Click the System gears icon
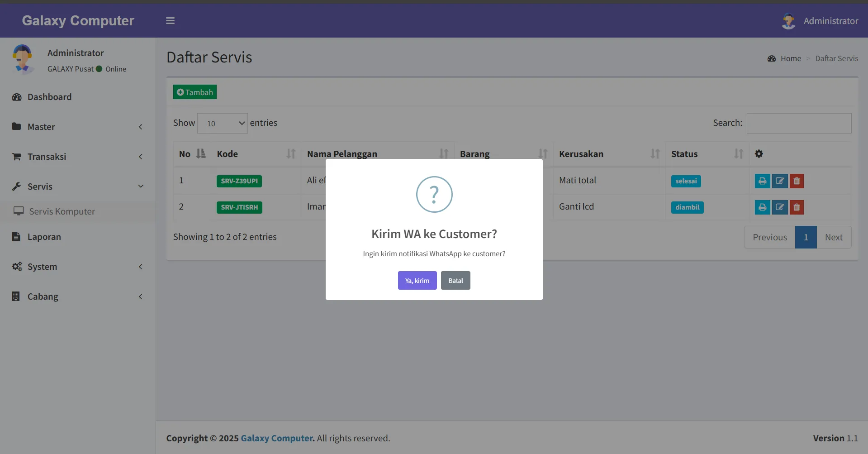Viewport: 868px width, 454px height. pyautogui.click(x=17, y=266)
